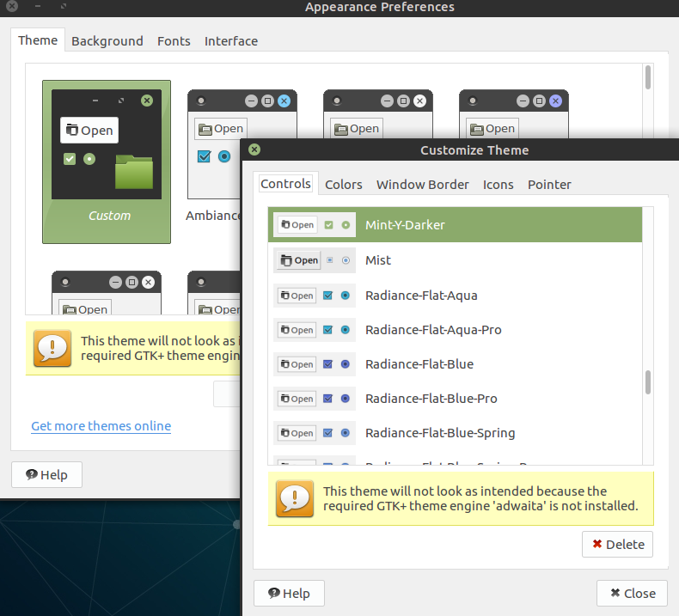Open the Window Border tab

(422, 185)
